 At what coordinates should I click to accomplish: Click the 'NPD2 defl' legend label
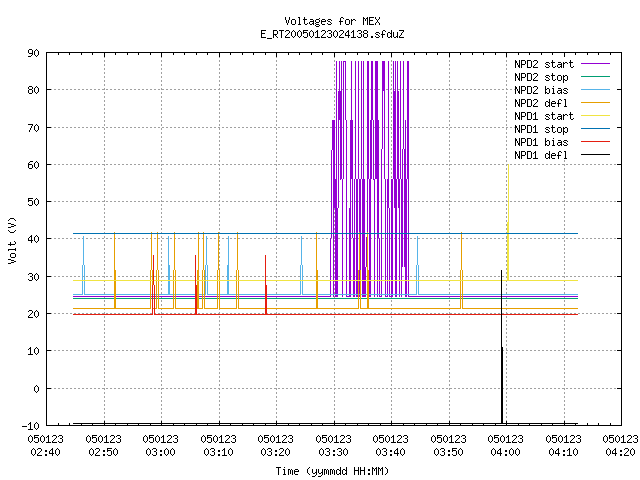pos(541,103)
